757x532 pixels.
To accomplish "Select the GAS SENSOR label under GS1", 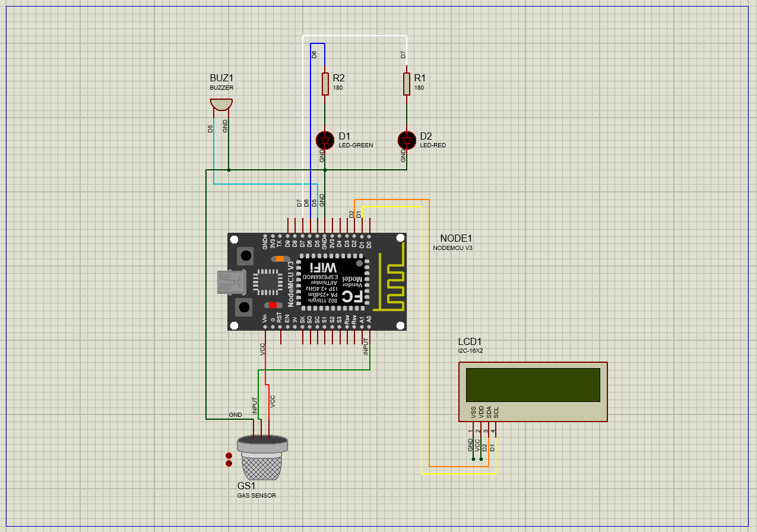I will 256,495.
